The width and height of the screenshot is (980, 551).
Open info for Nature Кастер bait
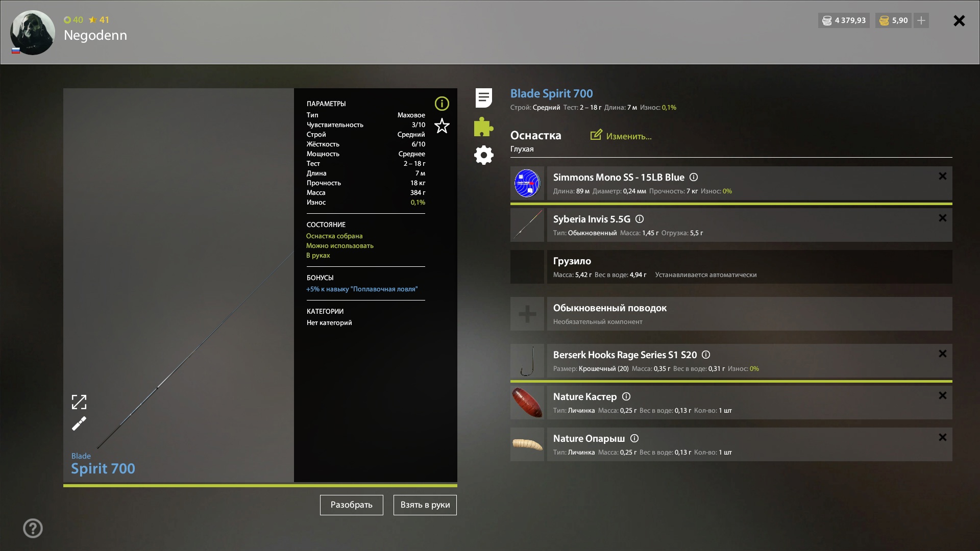click(x=626, y=396)
